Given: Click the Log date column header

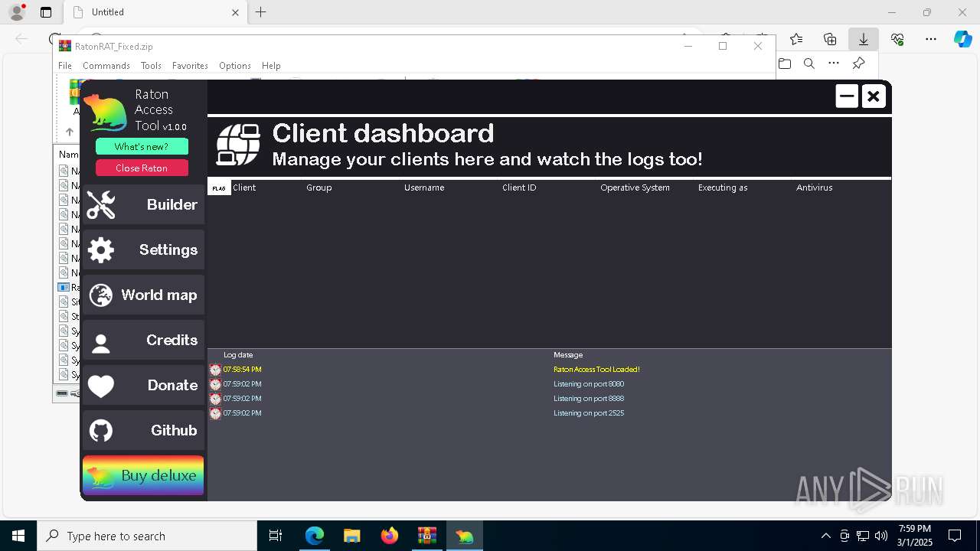Looking at the screenshot, I should [238, 355].
